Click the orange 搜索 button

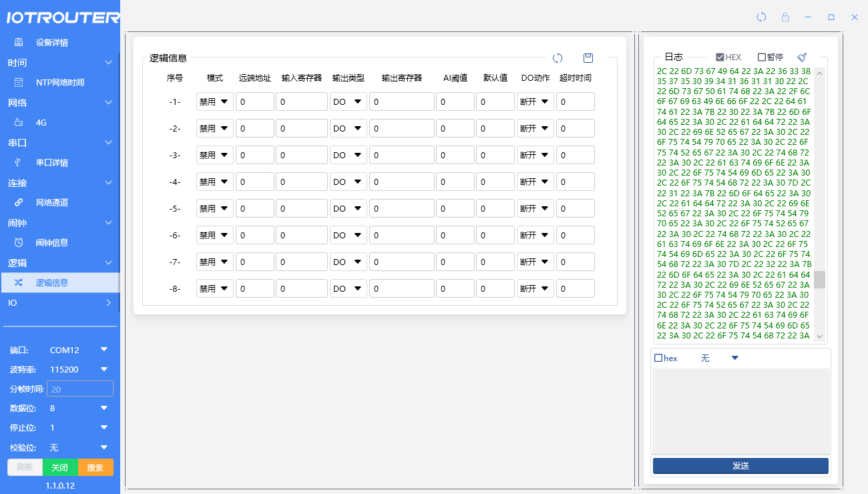[95, 467]
